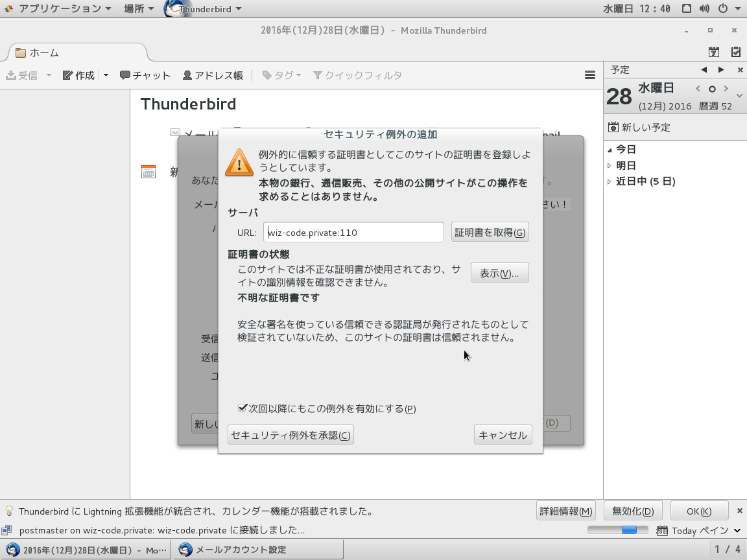747x560 pixels.
Task: Click the calendar tab icon at top right
Action: 714,52
